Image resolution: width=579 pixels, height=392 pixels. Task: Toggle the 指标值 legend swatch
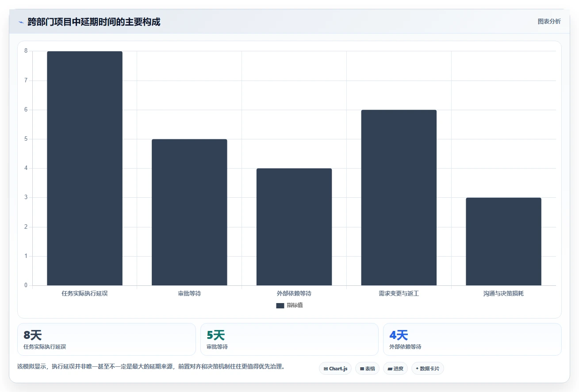280,306
